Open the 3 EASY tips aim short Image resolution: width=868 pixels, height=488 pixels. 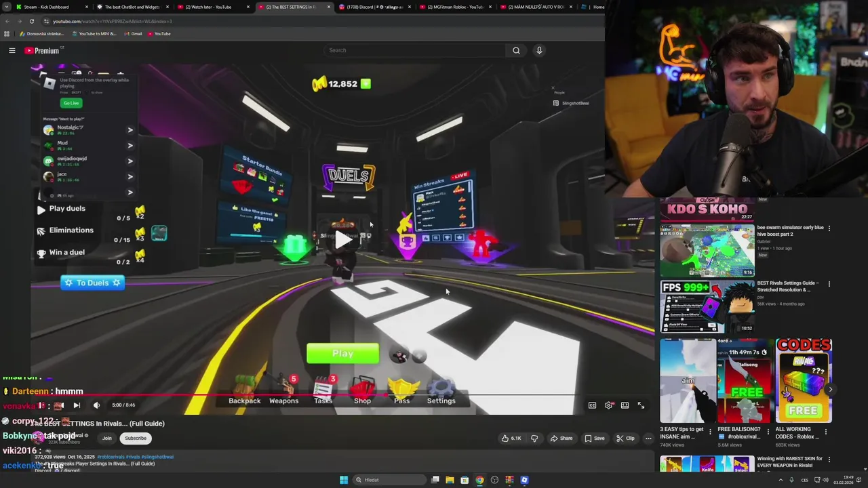[x=688, y=381]
